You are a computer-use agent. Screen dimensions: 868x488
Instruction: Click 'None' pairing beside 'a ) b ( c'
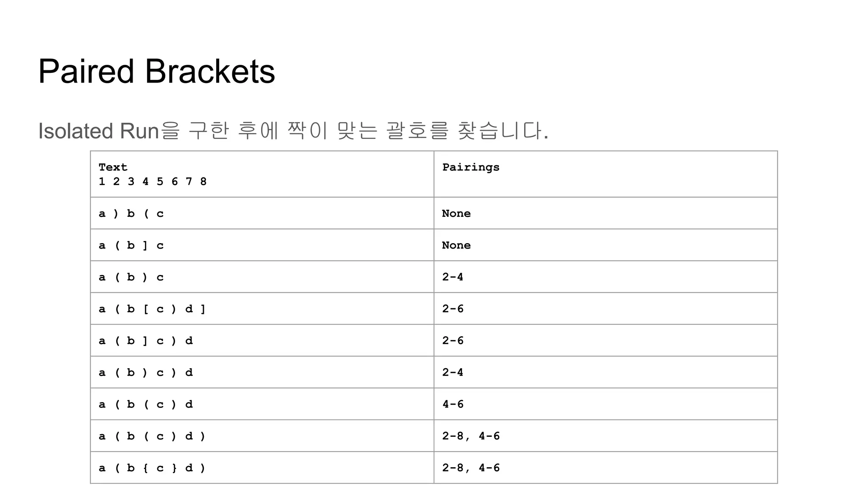(456, 213)
